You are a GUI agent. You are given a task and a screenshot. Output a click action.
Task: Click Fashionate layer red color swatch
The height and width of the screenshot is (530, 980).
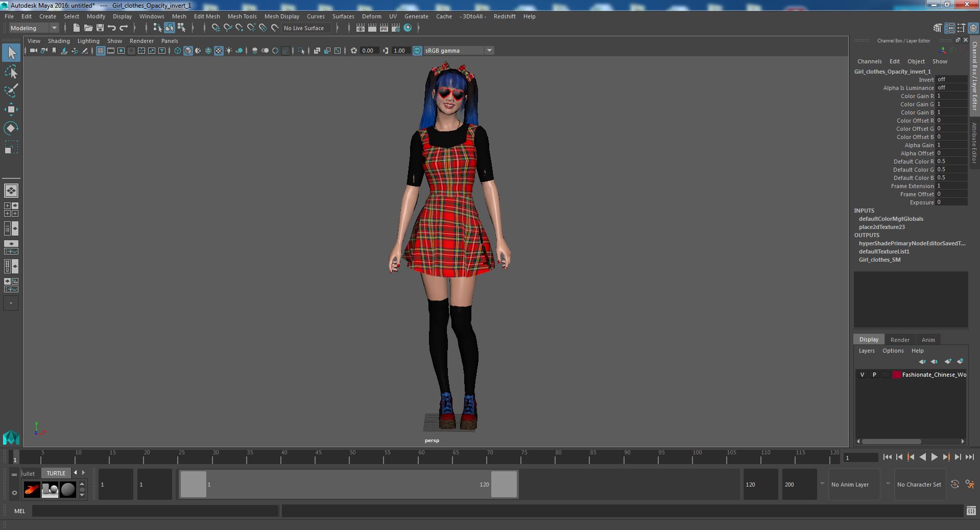(896, 375)
